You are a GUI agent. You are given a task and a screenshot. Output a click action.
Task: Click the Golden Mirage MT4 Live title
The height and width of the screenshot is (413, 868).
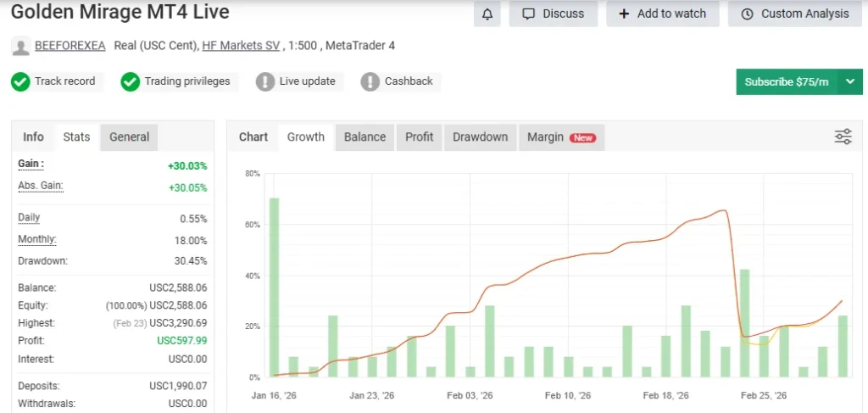pos(120,12)
